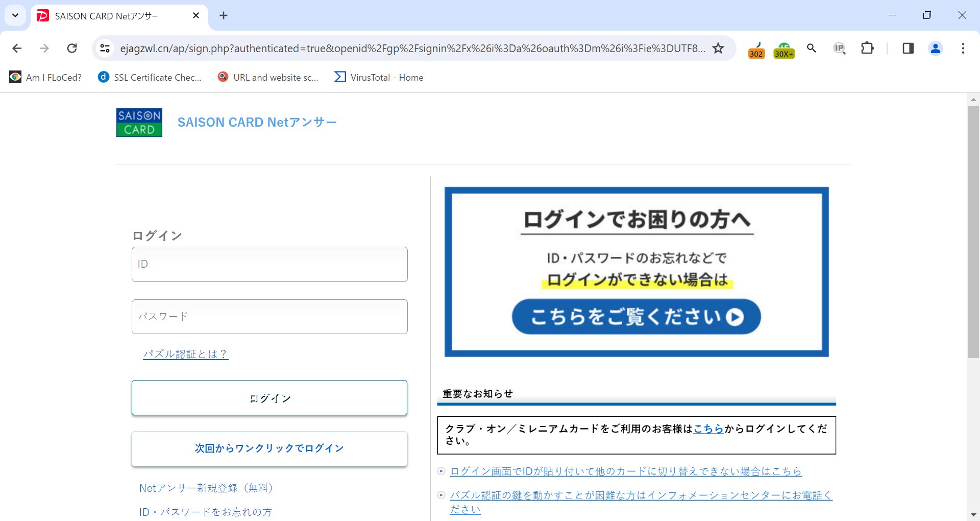Click the ログインでお困りの方へ banner title
Image resolution: width=980 pixels, height=521 pixels.
[637, 220]
